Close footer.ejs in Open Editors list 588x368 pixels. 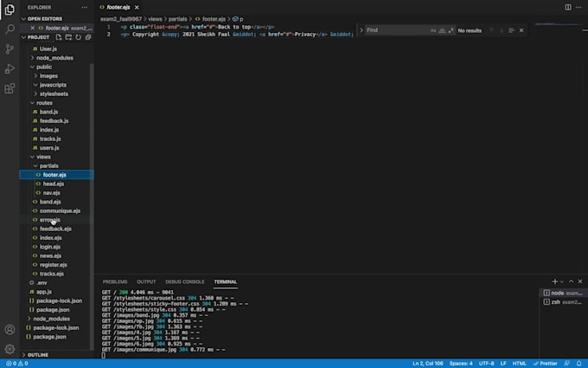(33, 28)
